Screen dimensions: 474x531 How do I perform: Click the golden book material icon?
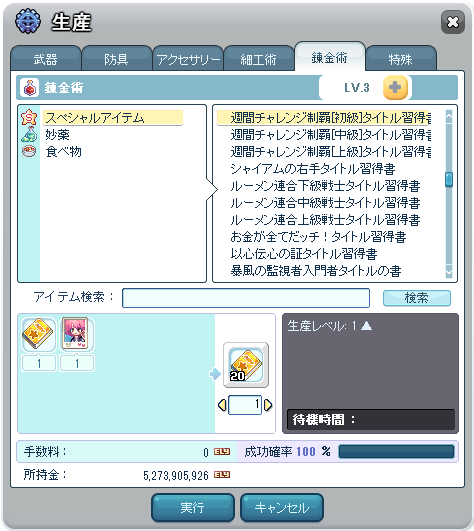pyautogui.click(x=39, y=335)
